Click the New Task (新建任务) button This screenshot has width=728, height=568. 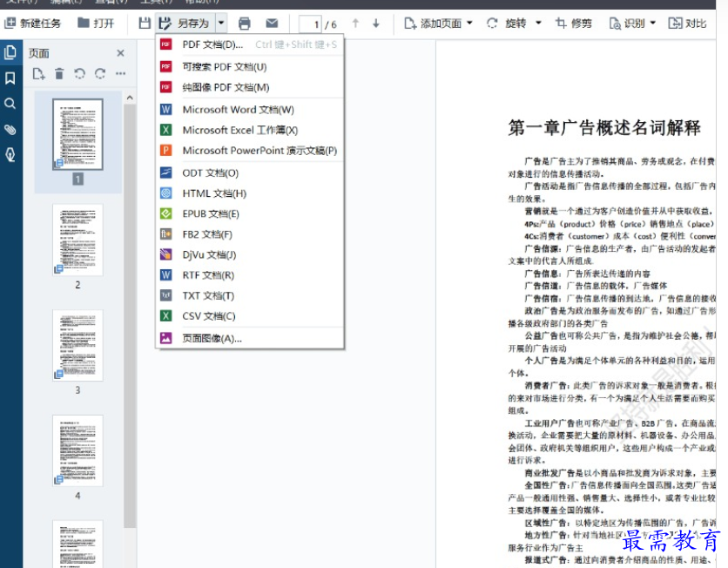[x=32, y=23]
